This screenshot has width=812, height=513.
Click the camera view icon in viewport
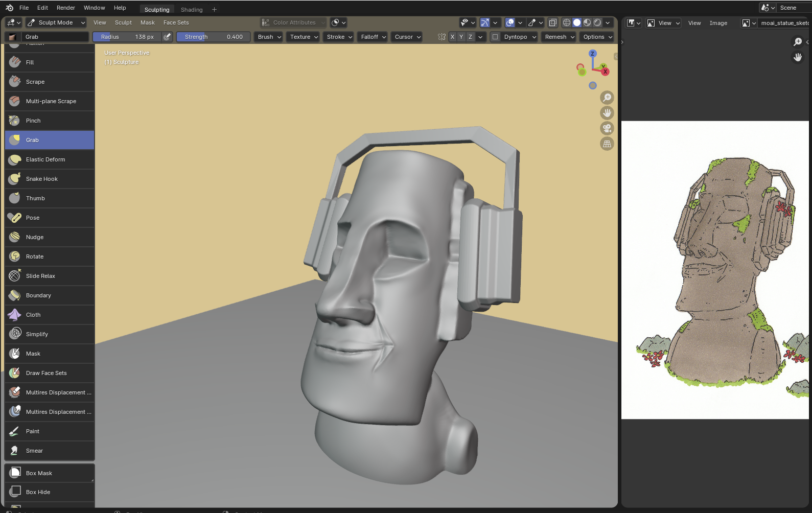point(607,129)
